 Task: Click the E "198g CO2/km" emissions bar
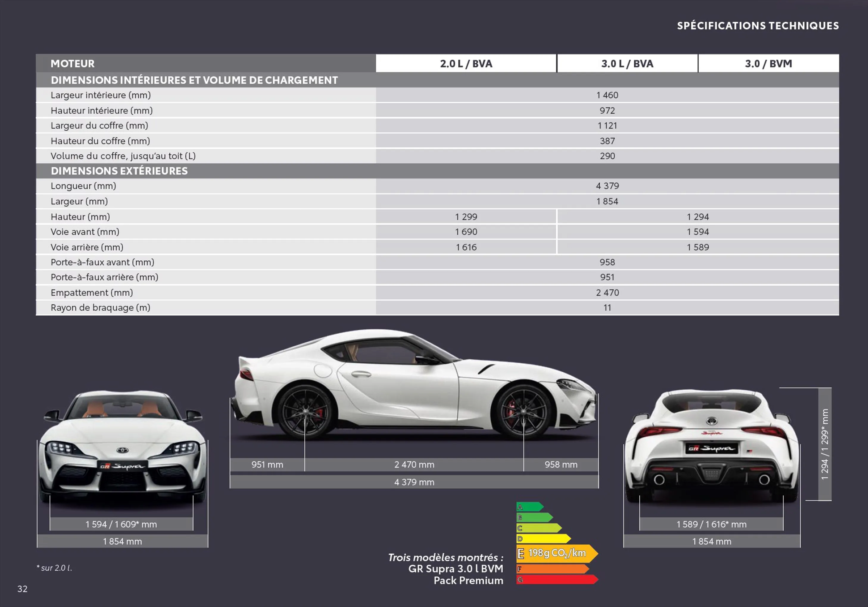click(557, 554)
